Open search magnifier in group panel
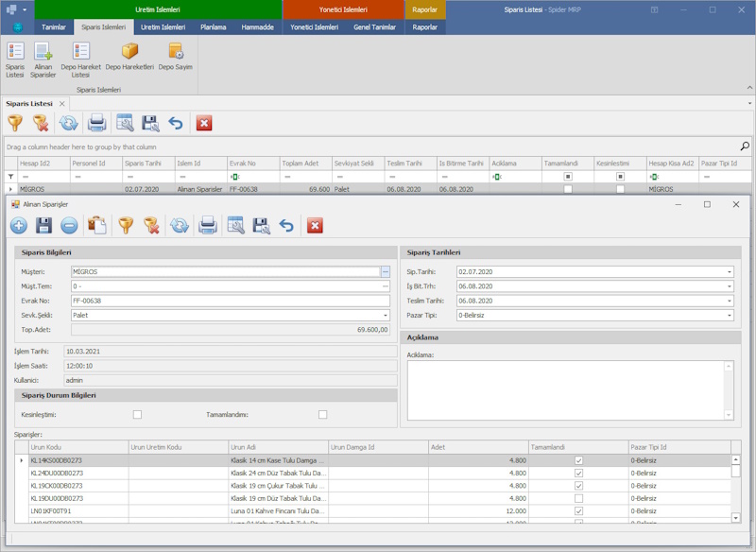The width and height of the screenshot is (756, 552). [745, 147]
